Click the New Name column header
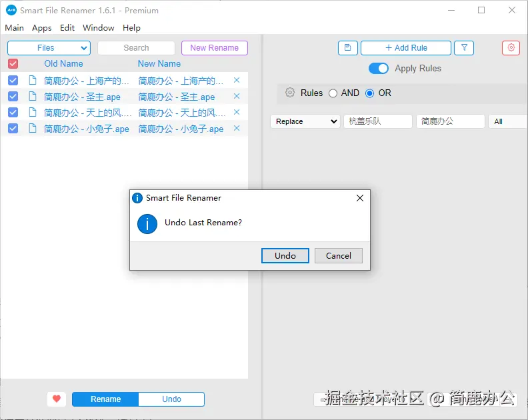The image size is (528, 420). point(159,63)
